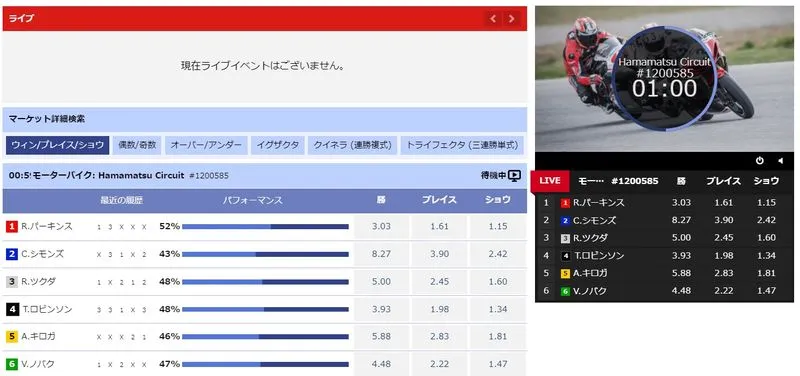Bet show odds 1.47 for V.ノバク
Screen dimensions: 800x376
[x=497, y=364]
